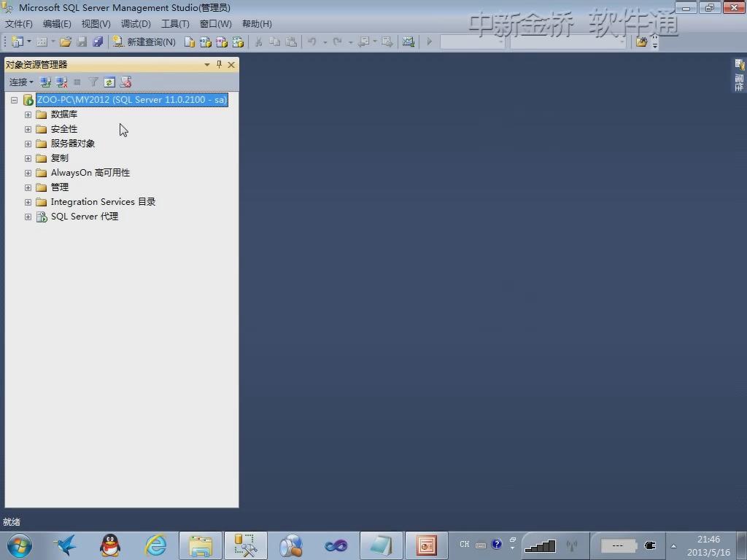Image resolution: width=747 pixels, height=560 pixels.
Task: Click the Database Engine Query icon
Action: tap(190, 42)
